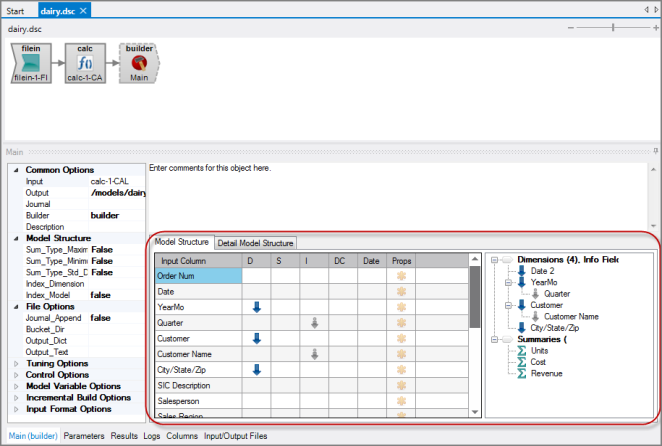
Task: Switch to Detail Model Structure tab
Action: click(x=255, y=243)
